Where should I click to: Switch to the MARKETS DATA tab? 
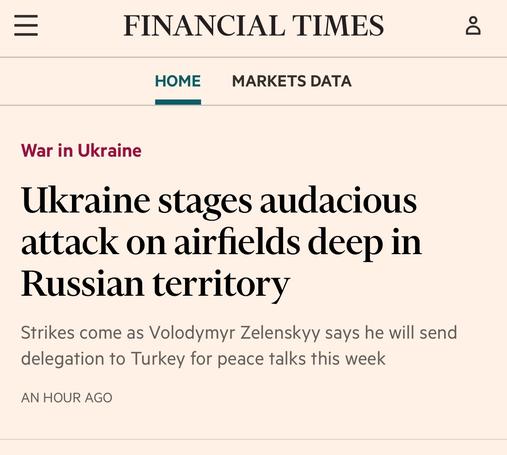coord(292,81)
